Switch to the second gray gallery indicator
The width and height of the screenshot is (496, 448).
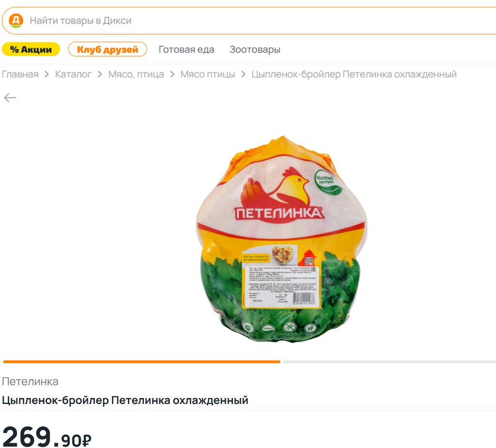(390, 362)
